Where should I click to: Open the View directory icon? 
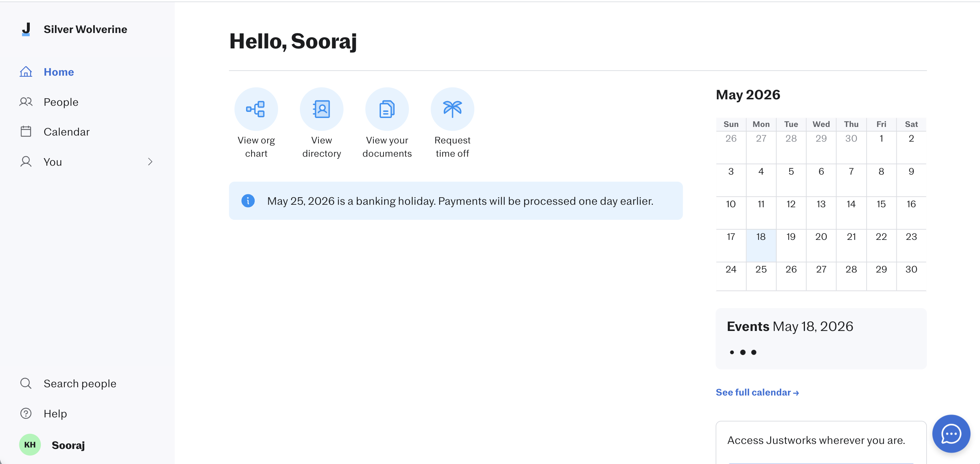point(321,109)
